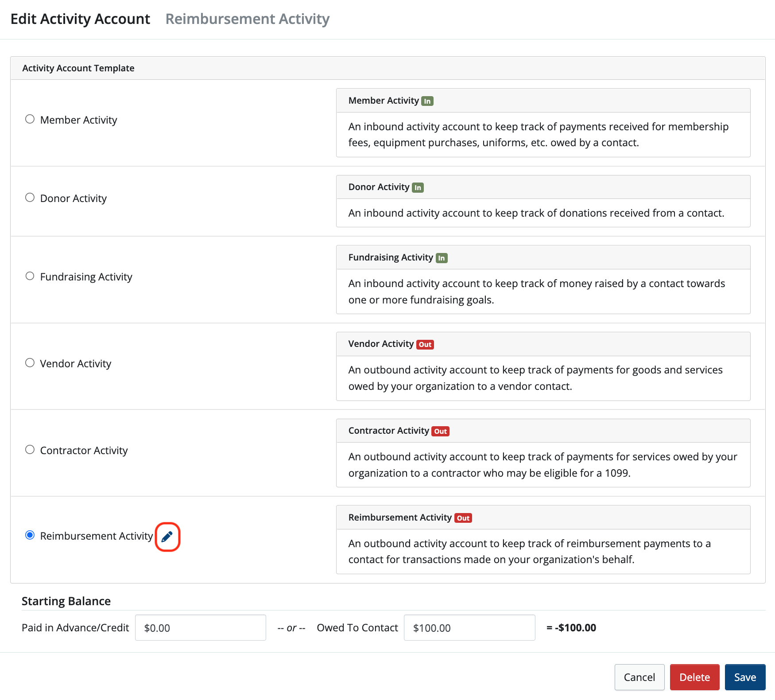This screenshot has width=775, height=700.
Task: Click the Edit Activity Account page title
Action: (x=80, y=19)
